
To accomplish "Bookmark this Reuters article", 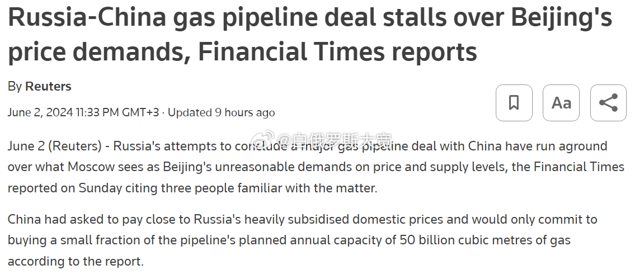I will point(514,103).
